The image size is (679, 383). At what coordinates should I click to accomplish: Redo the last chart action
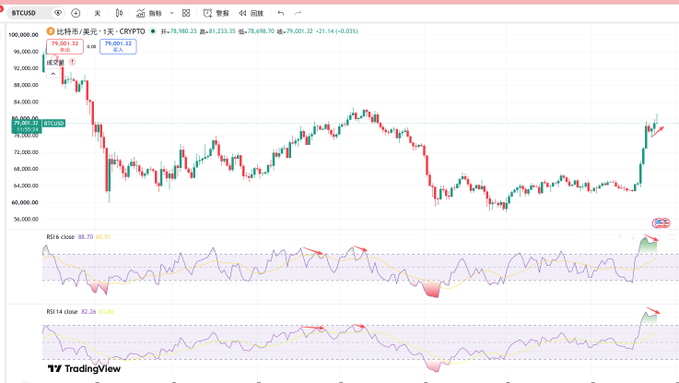click(298, 13)
